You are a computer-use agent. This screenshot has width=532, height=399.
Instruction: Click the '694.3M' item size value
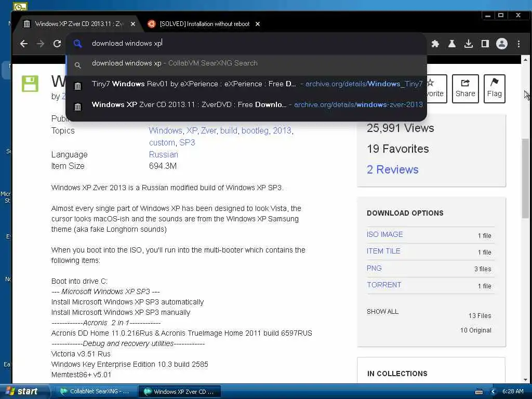pyautogui.click(x=163, y=166)
